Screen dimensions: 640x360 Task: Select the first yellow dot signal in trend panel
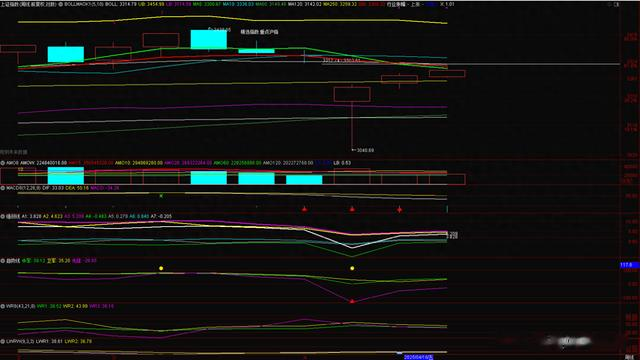(x=161, y=268)
